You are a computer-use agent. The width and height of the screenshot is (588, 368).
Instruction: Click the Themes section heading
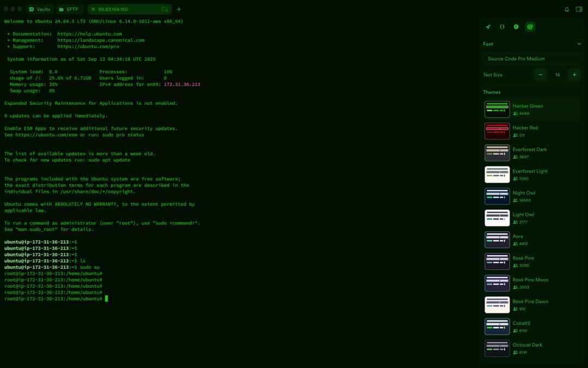pos(492,92)
